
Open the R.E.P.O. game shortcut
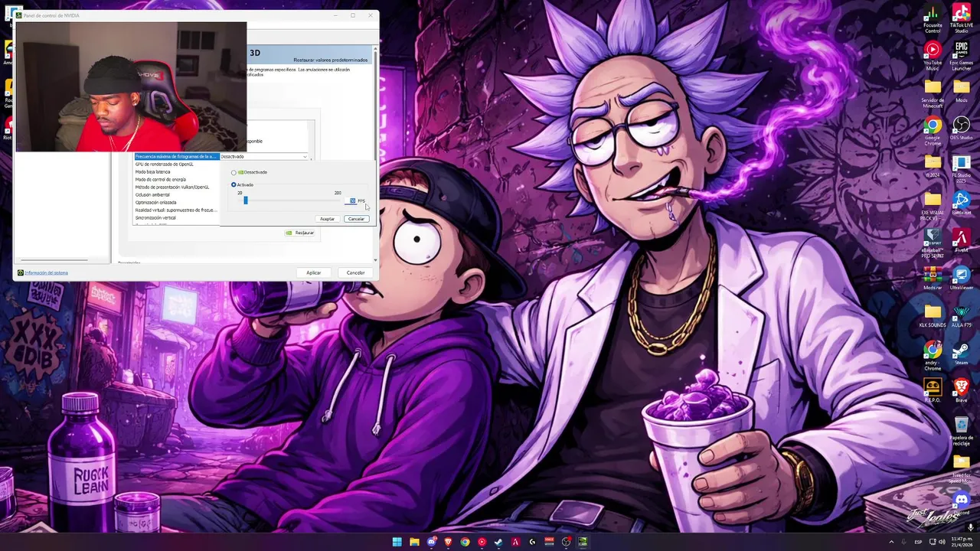coord(932,390)
